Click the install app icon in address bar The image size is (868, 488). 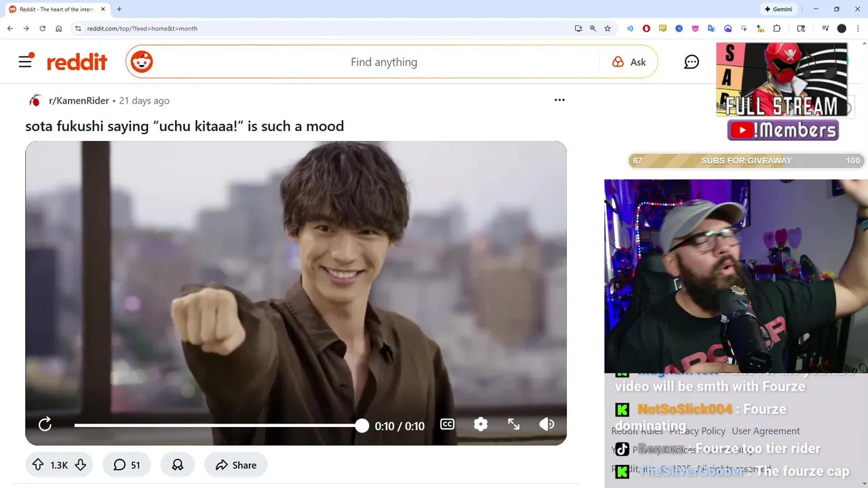578,28
